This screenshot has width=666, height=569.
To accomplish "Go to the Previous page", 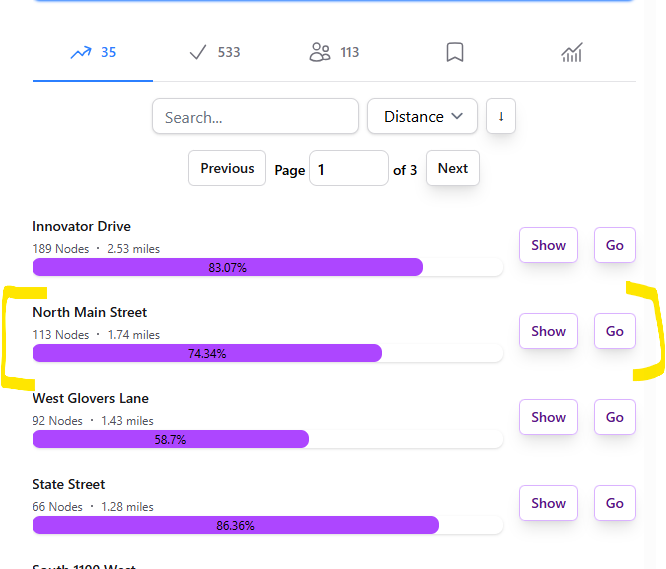I will pos(227,169).
